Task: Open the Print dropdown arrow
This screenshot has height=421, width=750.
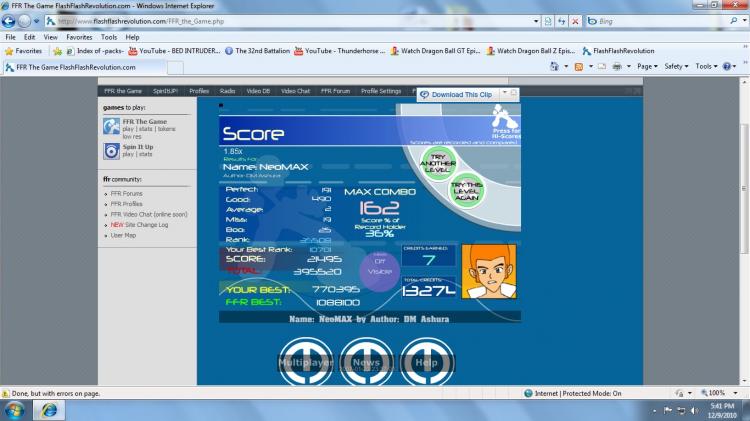Action: [x=629, y=66]
